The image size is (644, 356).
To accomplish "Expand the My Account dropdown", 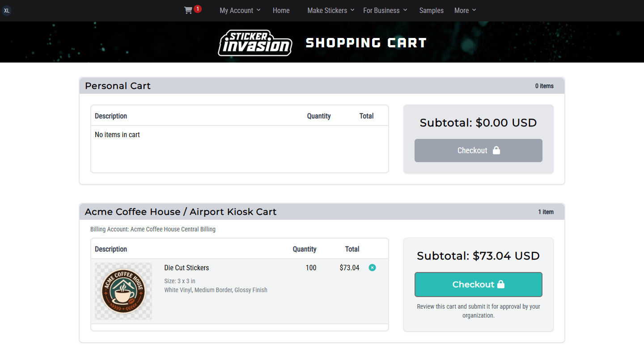I will [240, 10].
